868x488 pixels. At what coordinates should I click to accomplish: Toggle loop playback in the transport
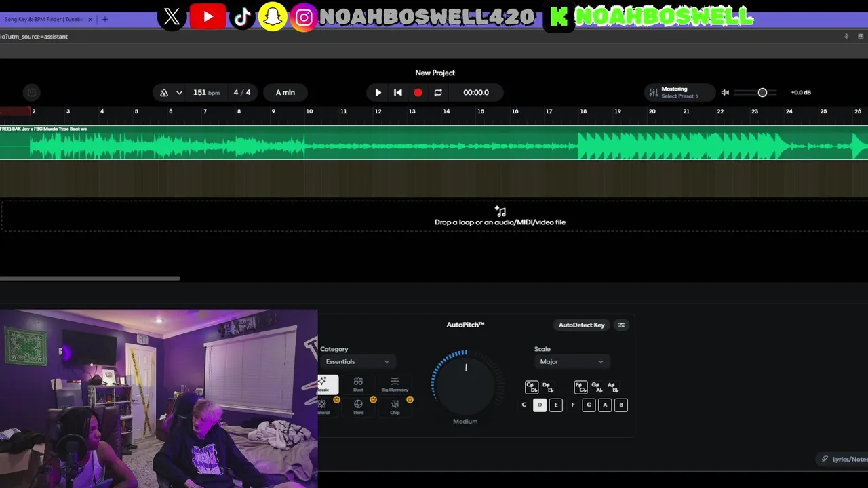438,93
